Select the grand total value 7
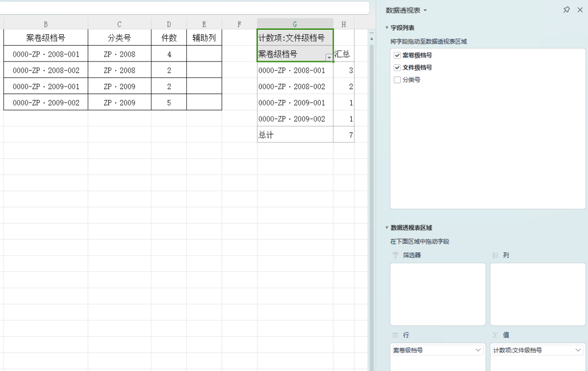The image size is (588, 371). pyautogui.click(x=344, y=135)
